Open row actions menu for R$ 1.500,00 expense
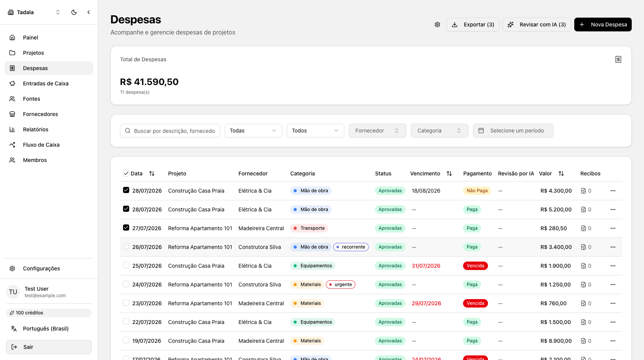Screen dimensions: 644x360 (613, 322)
